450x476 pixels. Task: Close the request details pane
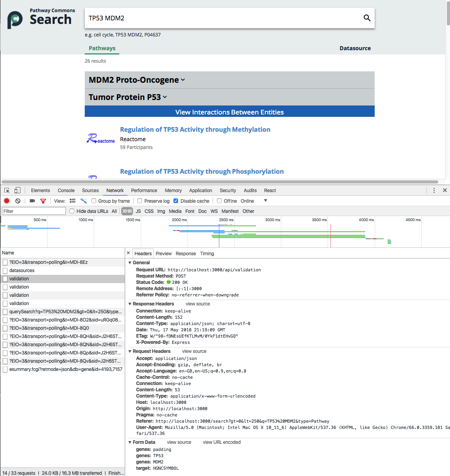click(128, 253)
